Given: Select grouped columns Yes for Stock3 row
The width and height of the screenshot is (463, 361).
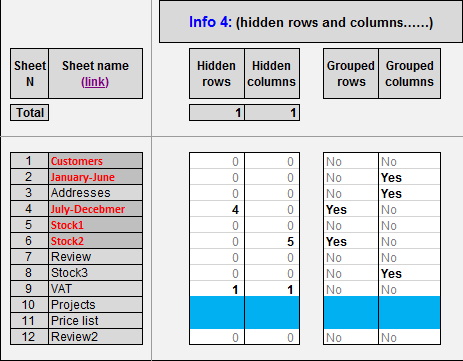Looking at the screenshot, I should [409, 274].
